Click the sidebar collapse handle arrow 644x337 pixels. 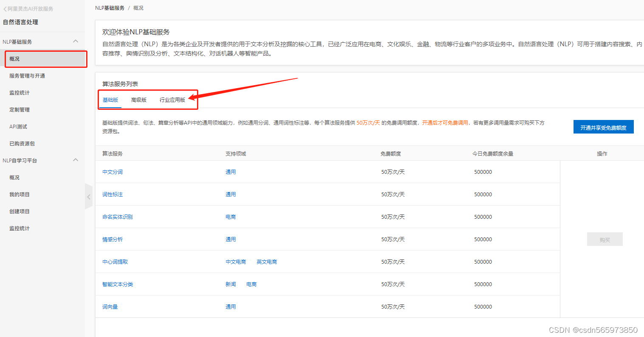pyautogui.click(x=89, y=197)
